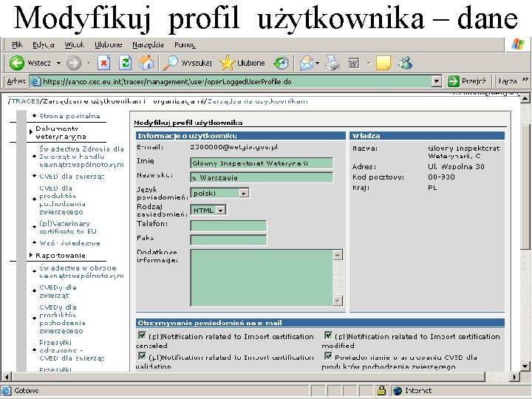Open Świadectwa Zdrowia dla Zwierząt link
The image size is (532, 399).
pos(81,157)
